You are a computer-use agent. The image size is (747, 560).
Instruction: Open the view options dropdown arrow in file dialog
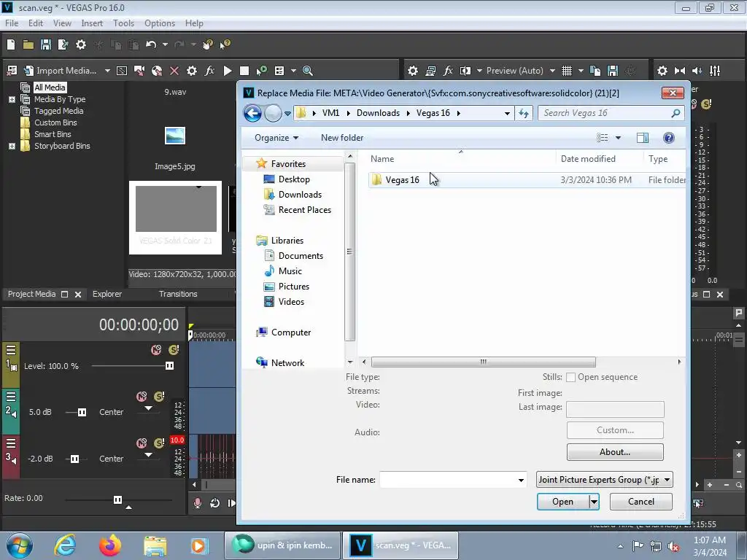(618, 138)
